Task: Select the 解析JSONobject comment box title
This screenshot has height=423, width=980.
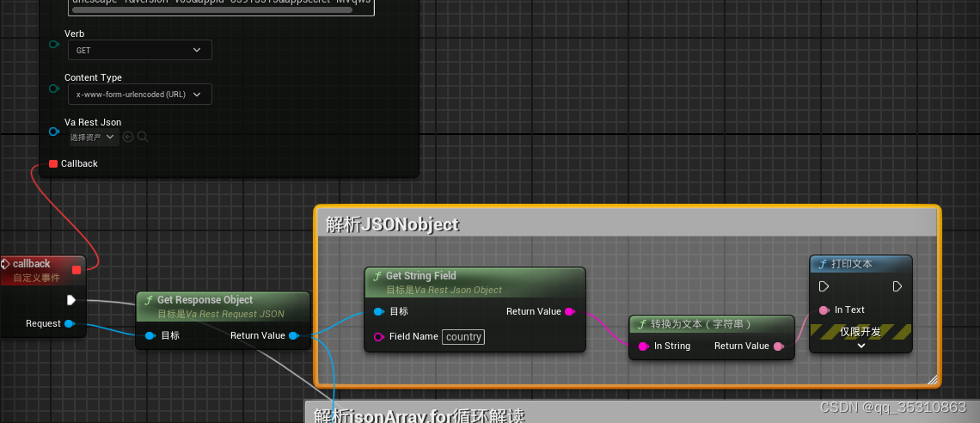Action: 393,224
